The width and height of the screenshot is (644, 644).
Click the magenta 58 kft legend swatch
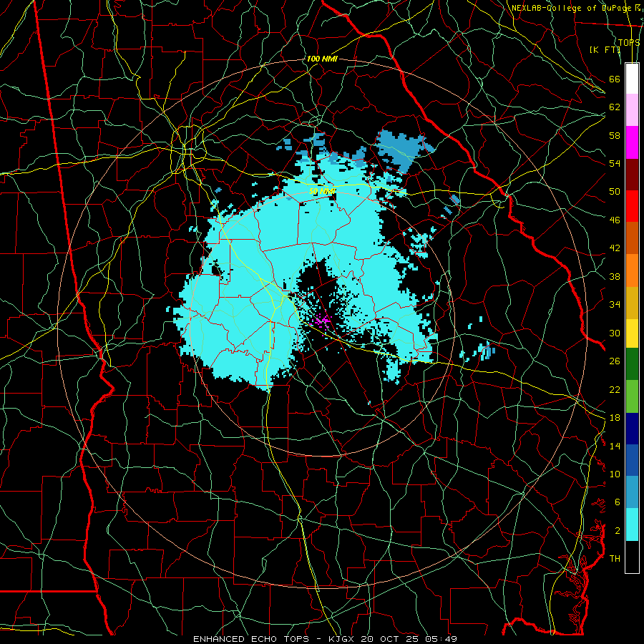(x=632, y=142)
